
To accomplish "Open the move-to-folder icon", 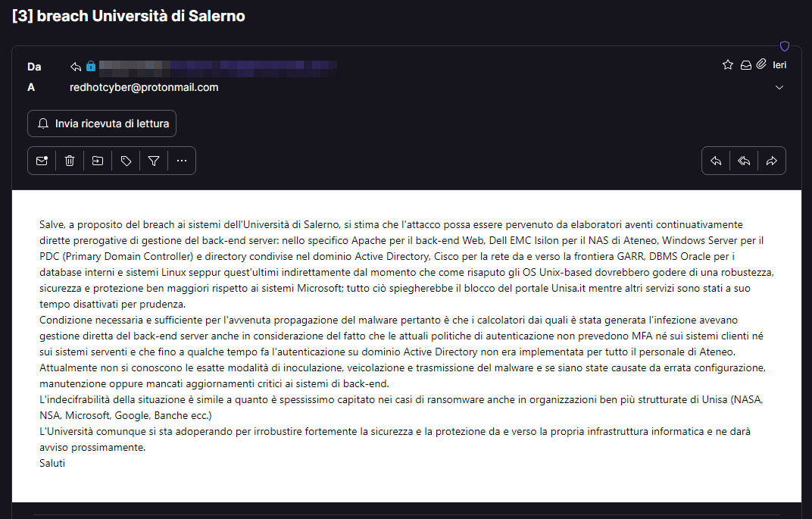I will [x=98, y=161].
